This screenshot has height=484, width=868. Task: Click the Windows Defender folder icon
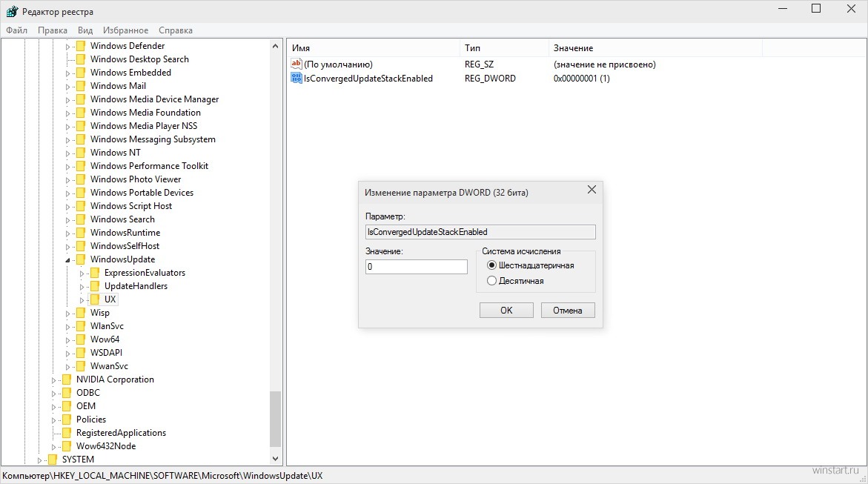[81, 46]
